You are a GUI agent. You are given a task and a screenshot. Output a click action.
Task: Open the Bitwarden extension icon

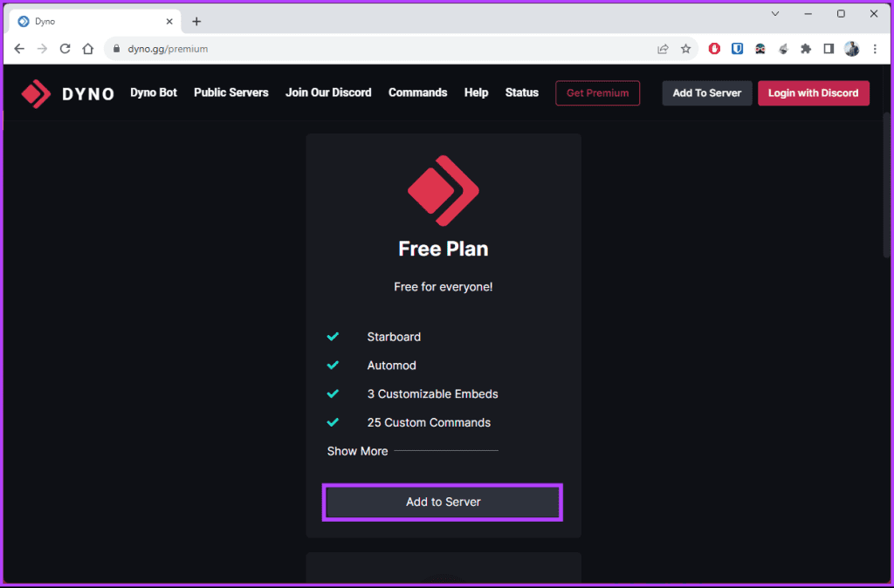click(737, 50)
